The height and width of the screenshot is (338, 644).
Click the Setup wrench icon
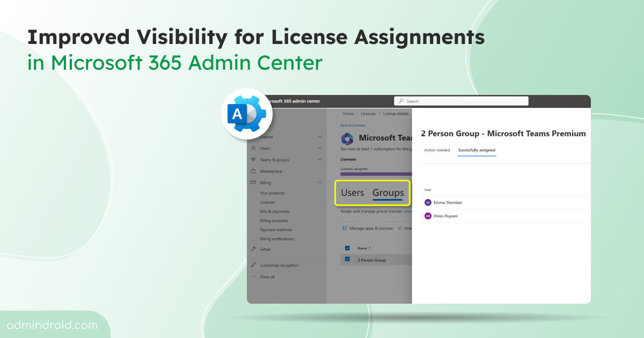point(252,249)
